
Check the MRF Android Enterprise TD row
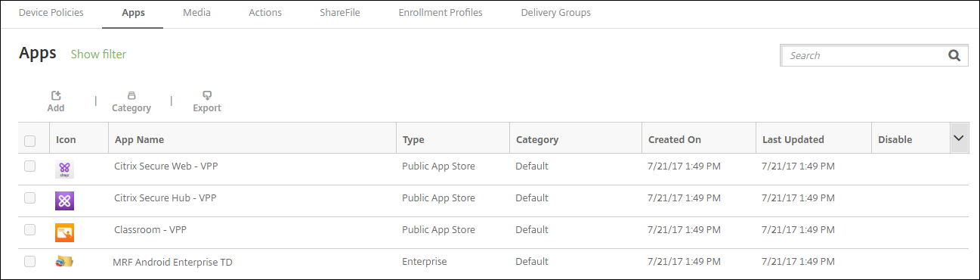tap(30, 261)
